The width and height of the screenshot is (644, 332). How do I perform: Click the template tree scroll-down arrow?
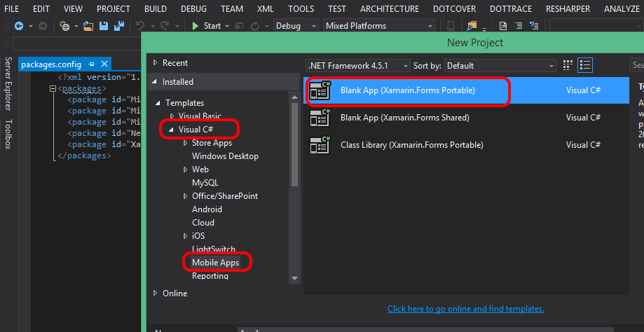pyautogui.click(x=294, y=278)
